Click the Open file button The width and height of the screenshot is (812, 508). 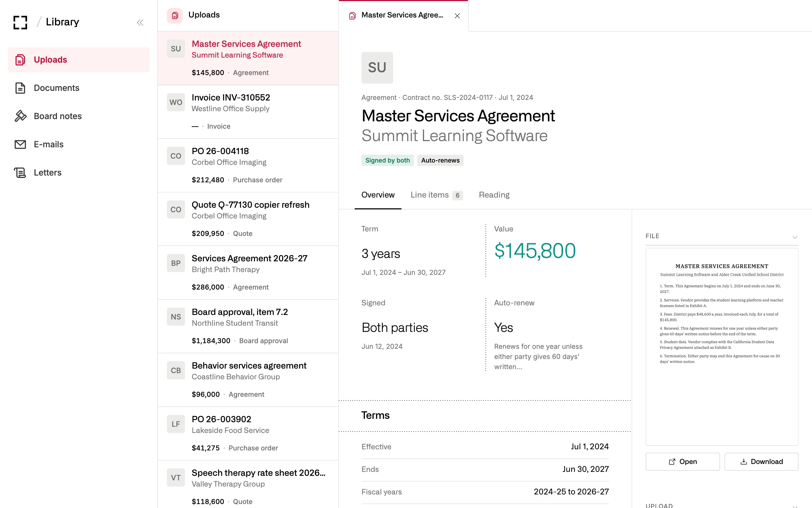(x=683, y=462)
